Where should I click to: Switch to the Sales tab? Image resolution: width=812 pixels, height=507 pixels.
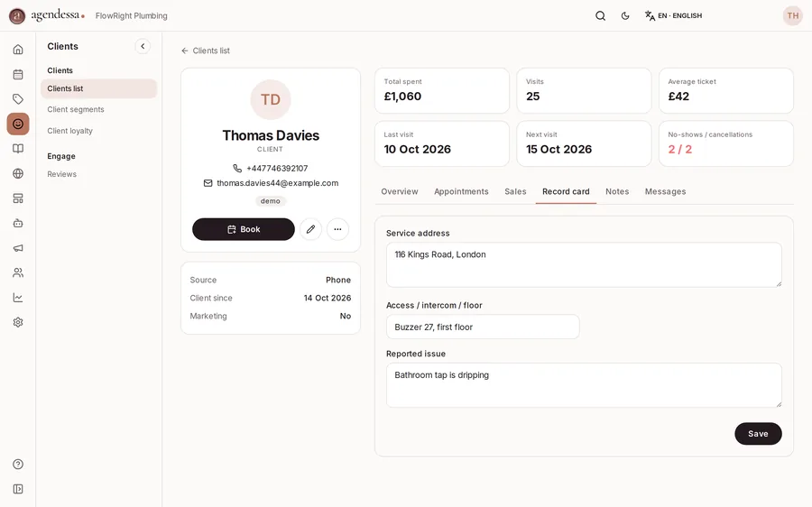pos(515,191)
